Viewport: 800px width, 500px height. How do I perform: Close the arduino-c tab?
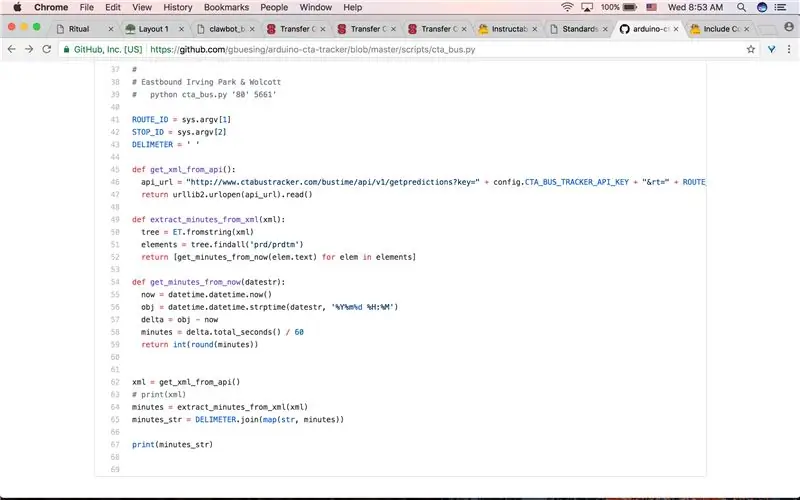coord(676,29)
